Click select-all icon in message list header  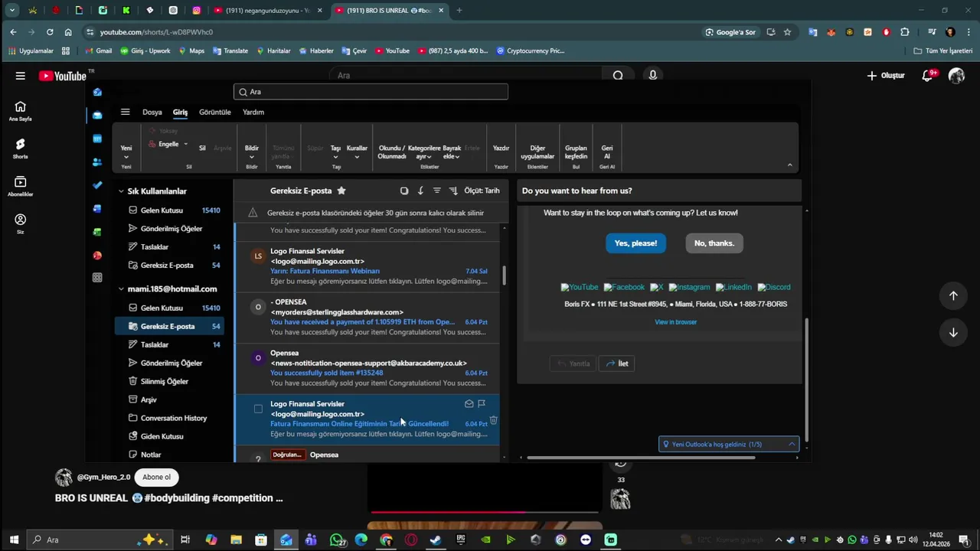[x=404, y=191]
